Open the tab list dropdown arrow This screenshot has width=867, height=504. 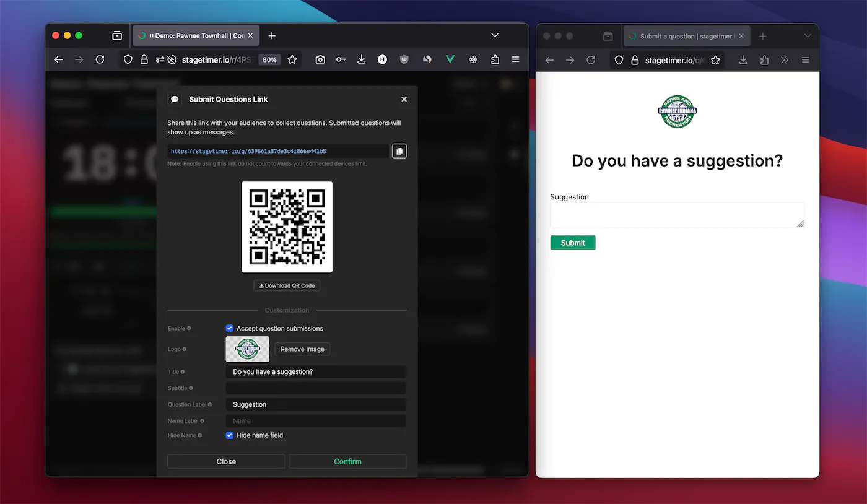click(494, 35)
